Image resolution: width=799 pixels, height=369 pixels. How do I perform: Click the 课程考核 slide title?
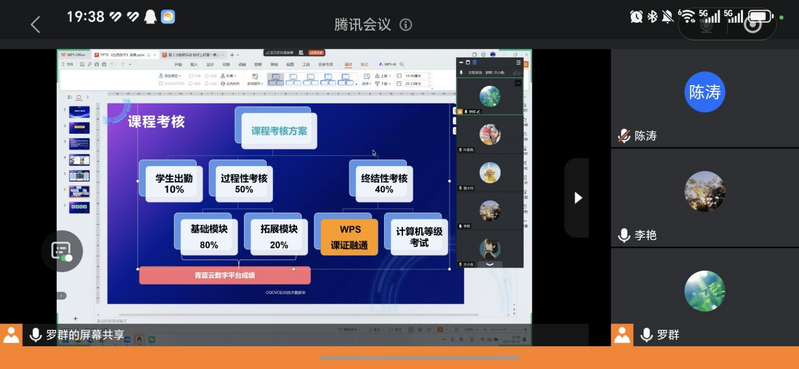coord(156,121)
